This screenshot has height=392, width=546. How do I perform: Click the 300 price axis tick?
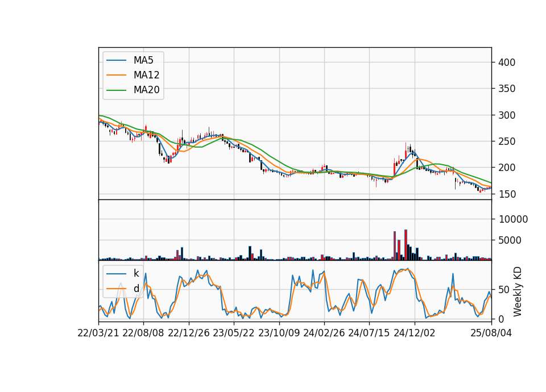click(507, 115)
